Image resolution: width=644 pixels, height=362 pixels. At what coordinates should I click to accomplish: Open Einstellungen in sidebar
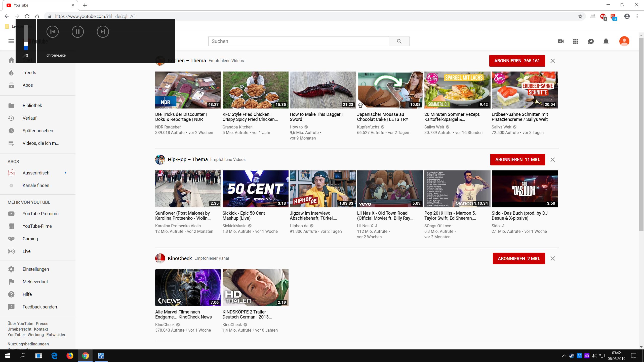[x=36, y=269]
